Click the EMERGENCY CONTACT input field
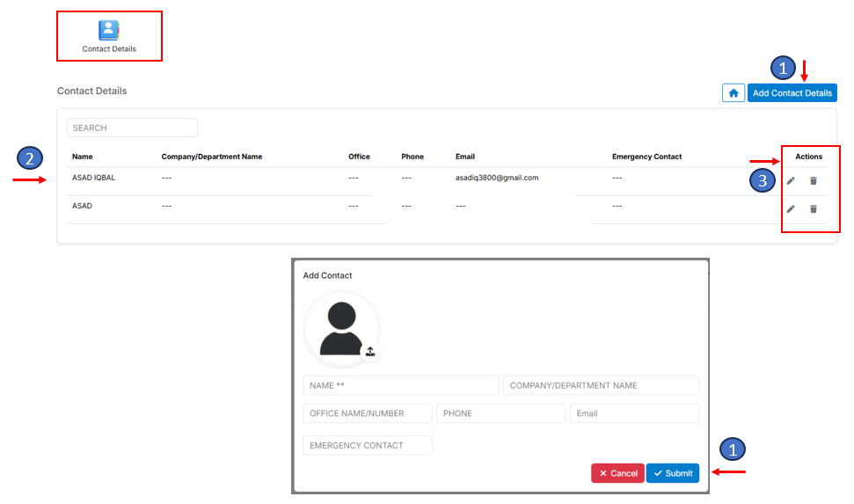This screenshot has width=854, height=504. [x=367, y=445]
